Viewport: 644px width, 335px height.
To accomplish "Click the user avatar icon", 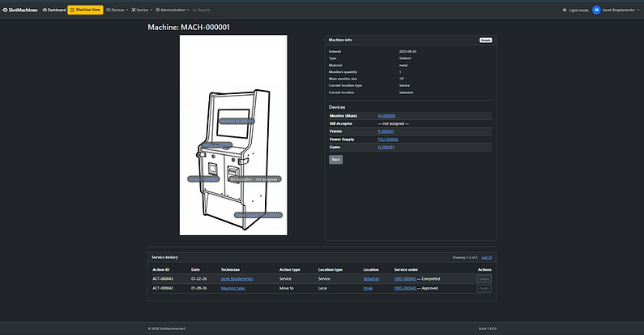I will [596, 10].
